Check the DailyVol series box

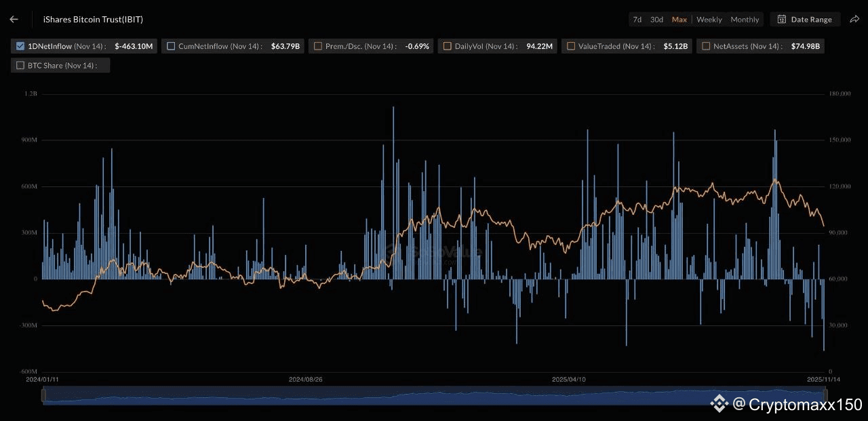[447, 47]
